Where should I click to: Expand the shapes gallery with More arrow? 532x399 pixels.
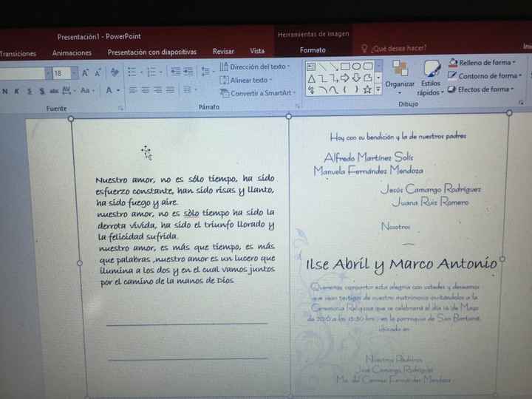pos(378,90)
